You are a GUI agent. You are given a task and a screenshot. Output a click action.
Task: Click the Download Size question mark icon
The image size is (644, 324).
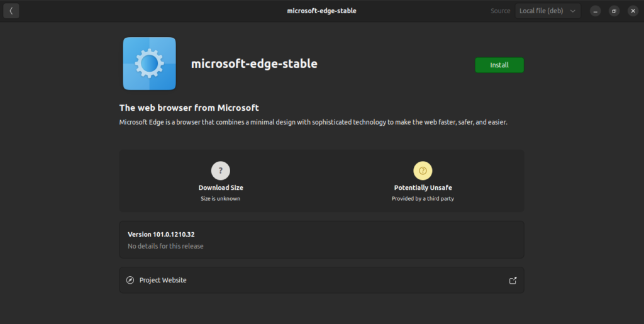(x=221, y=170)
